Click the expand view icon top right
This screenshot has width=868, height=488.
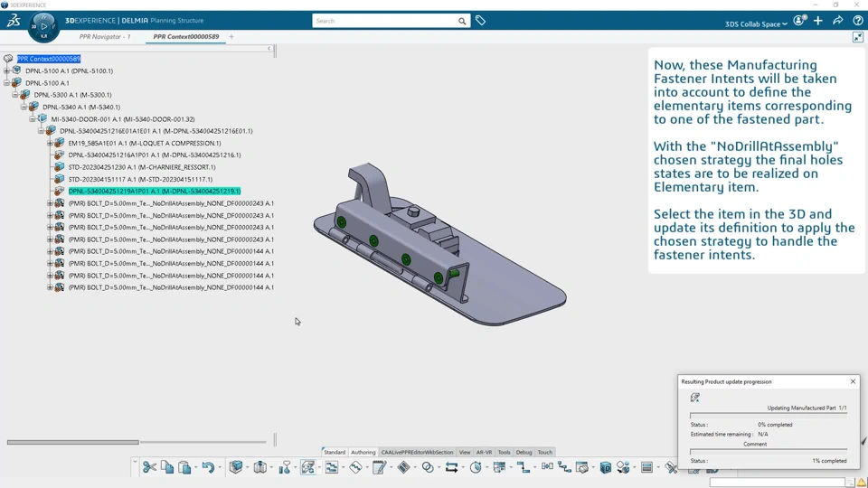857,37
